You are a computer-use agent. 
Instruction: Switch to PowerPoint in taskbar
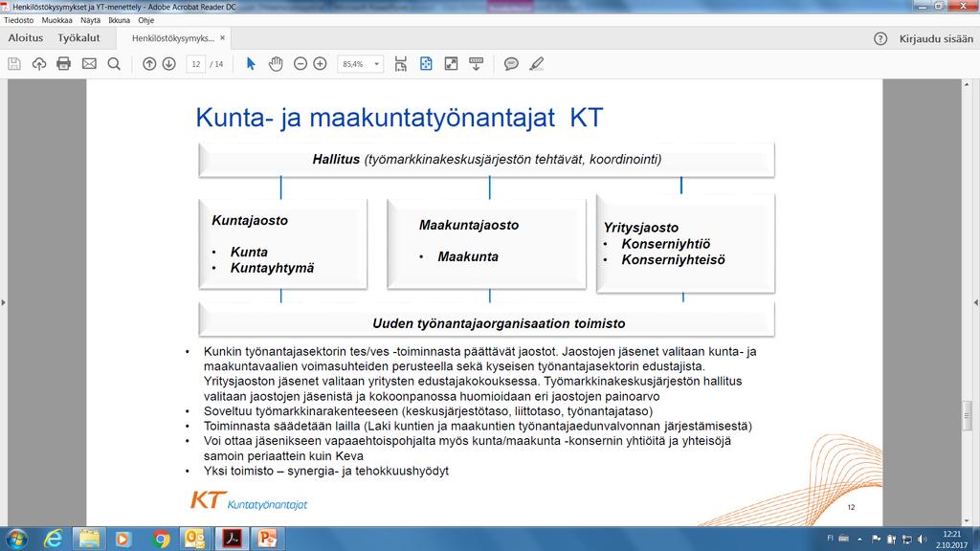click(268, 539)
